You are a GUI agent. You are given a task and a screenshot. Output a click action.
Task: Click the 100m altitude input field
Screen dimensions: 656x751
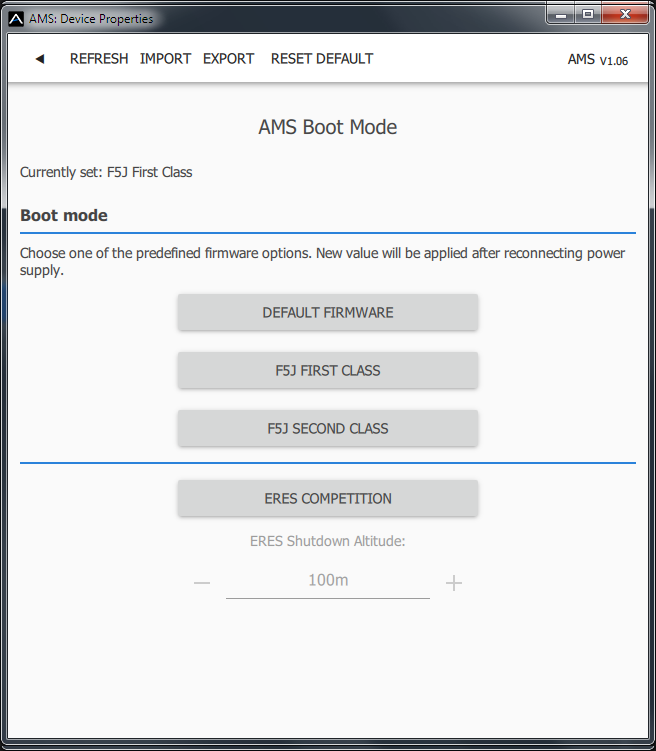click(x=328, y=581)
